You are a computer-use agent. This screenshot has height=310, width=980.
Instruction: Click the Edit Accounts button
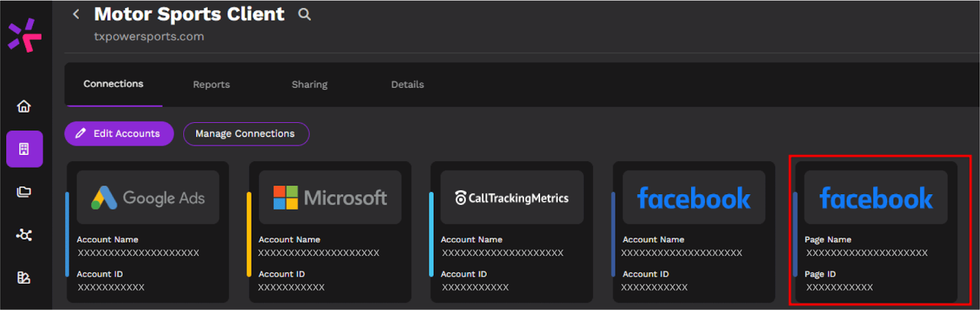coord(119,134)
